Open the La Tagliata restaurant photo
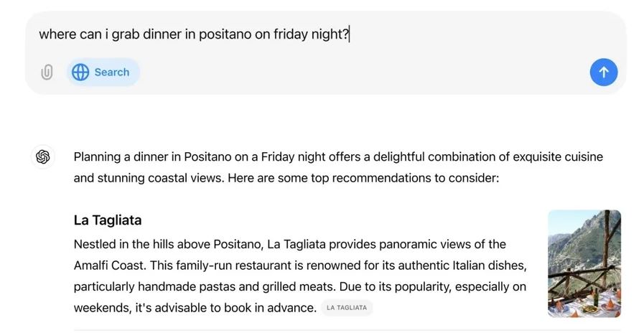Viewport: 644px width, 333px height. [584, 263]
